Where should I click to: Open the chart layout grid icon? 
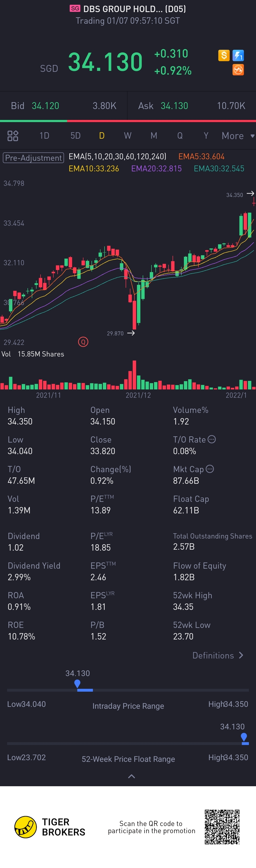pyautogui.click(x=13, y=136)
